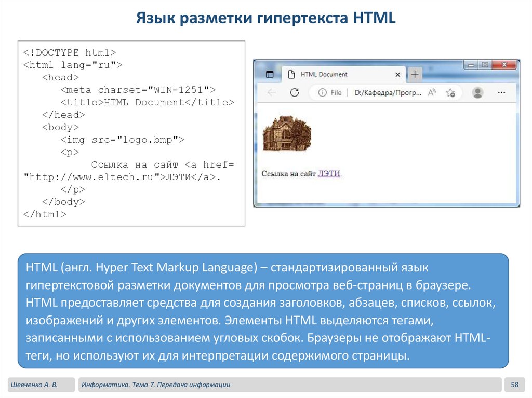The height and width of the screenshot is (398, 532).
Task: Click the blue HTML definition text box
Action: coord(263,311)
